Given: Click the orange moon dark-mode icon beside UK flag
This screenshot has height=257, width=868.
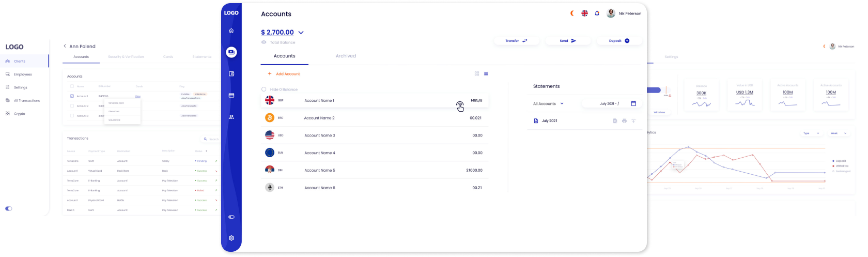Looking at the screenshot, I should (572, 13).
